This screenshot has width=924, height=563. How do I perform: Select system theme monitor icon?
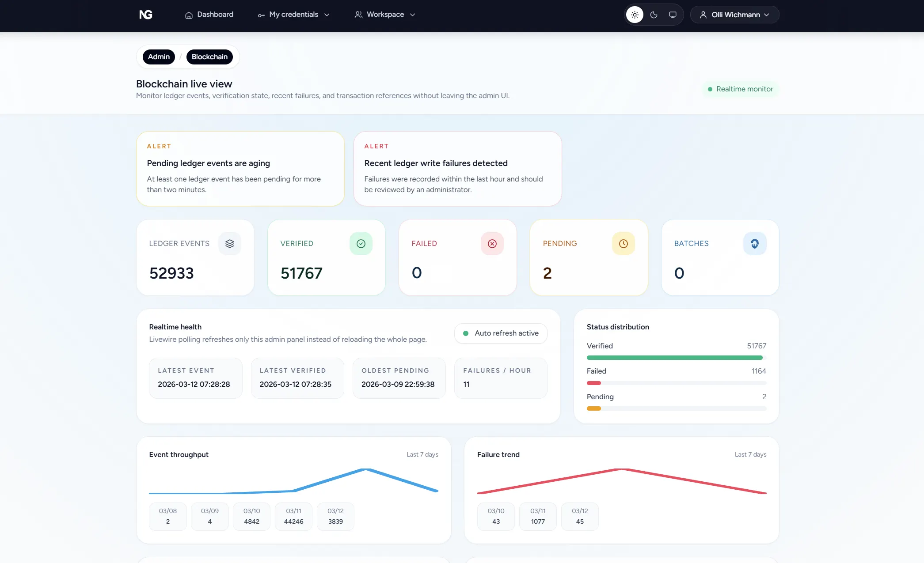pos(673,15)
